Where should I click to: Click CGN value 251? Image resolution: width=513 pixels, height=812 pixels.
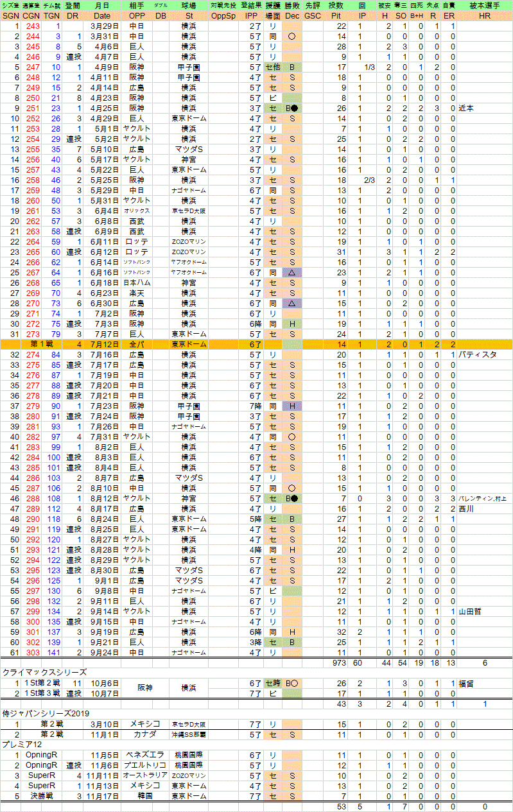coord(30,108)
